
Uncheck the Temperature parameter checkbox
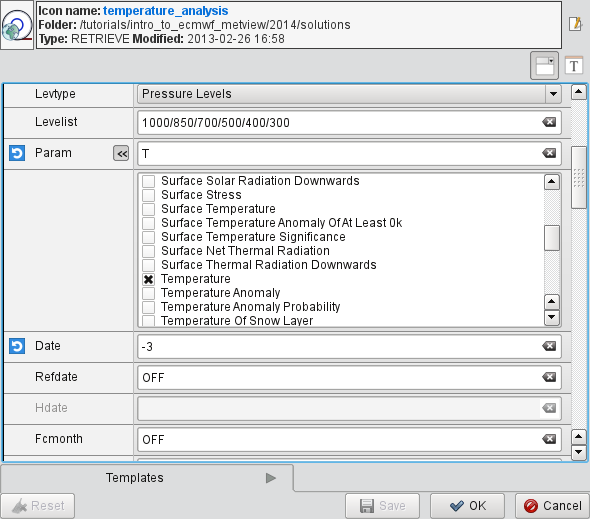pos(149,279)
